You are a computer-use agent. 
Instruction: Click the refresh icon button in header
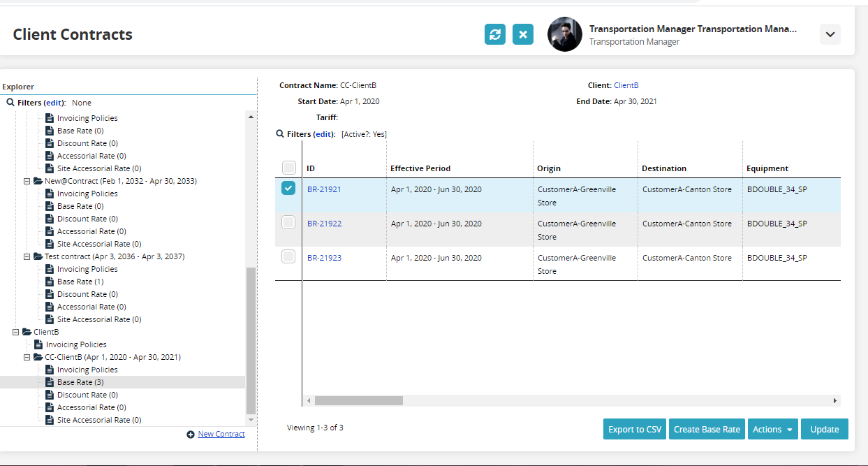[495, 34]
